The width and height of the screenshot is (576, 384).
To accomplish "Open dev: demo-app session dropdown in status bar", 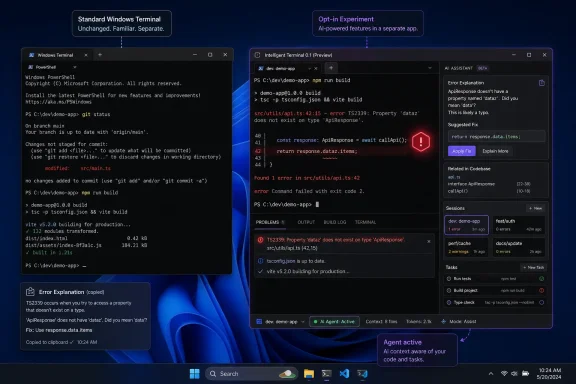I will coord(303,322).
